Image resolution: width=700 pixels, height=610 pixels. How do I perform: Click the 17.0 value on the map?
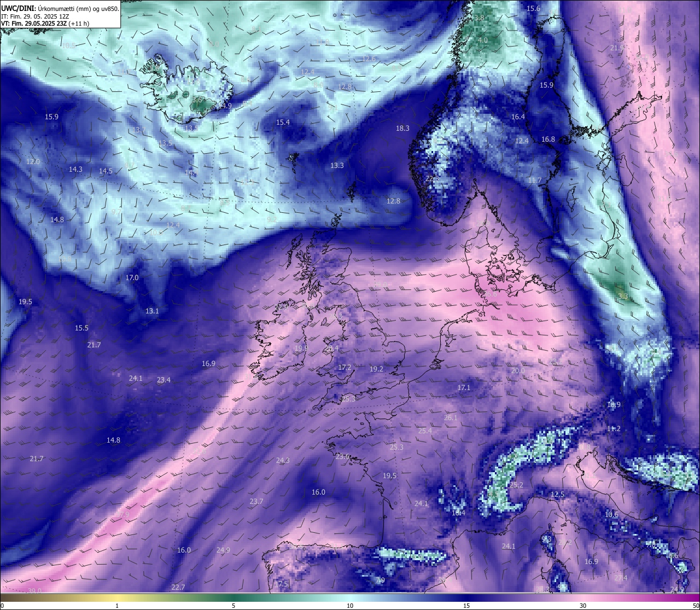[x=132, y=278]
